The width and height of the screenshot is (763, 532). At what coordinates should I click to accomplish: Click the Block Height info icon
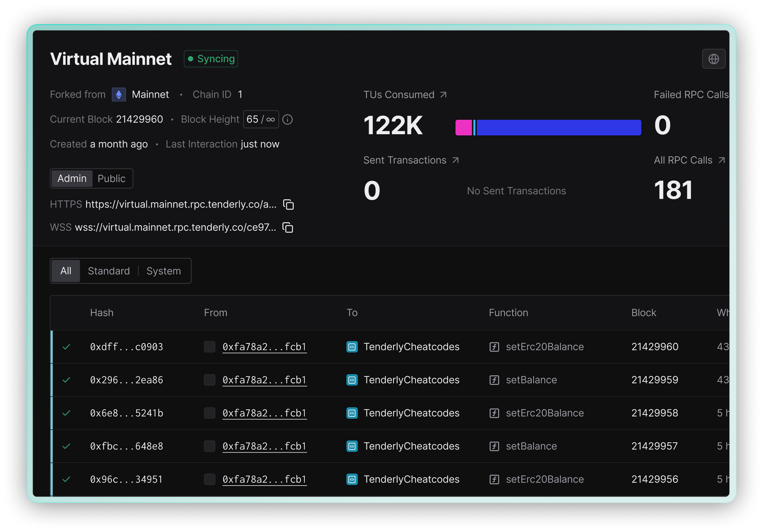point(287,120)
